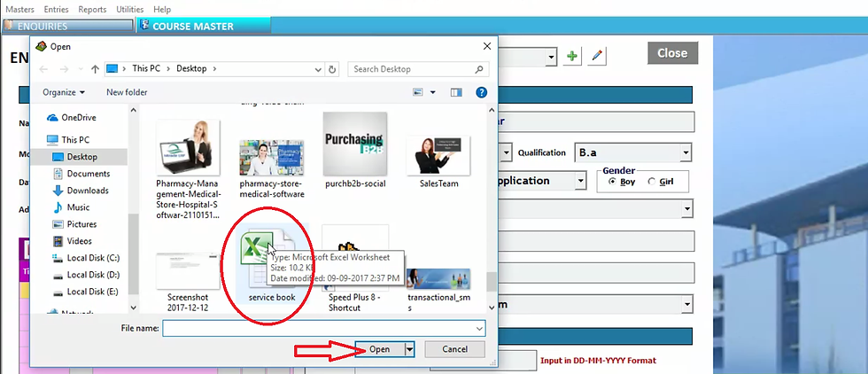
Task: Select the Boy gender radio button
Action: tap(612, 182)
